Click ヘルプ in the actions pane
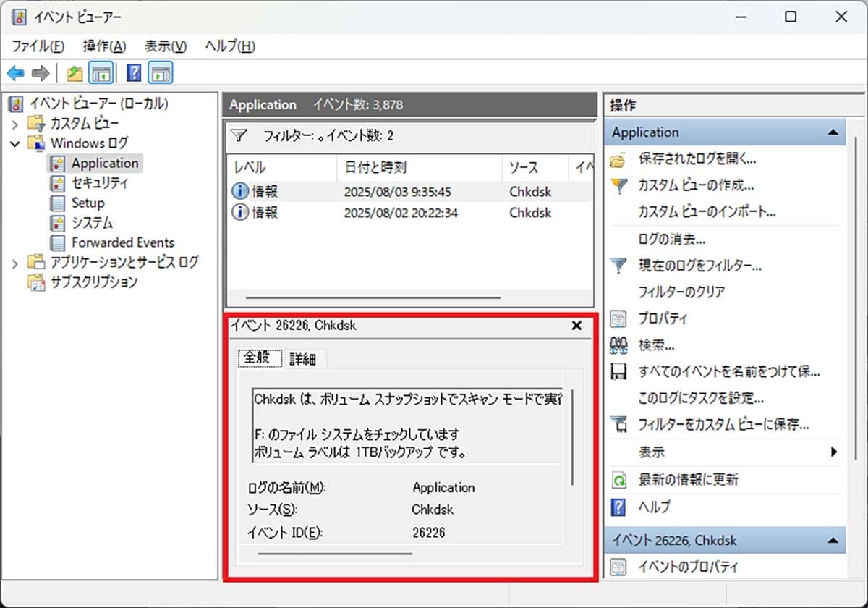Image resolution: width=868 pixels, height=608 pixels. pos(655,506)
